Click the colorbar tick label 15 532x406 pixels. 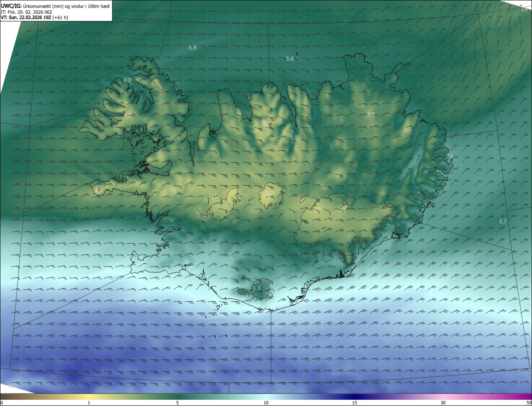[355, 403]
